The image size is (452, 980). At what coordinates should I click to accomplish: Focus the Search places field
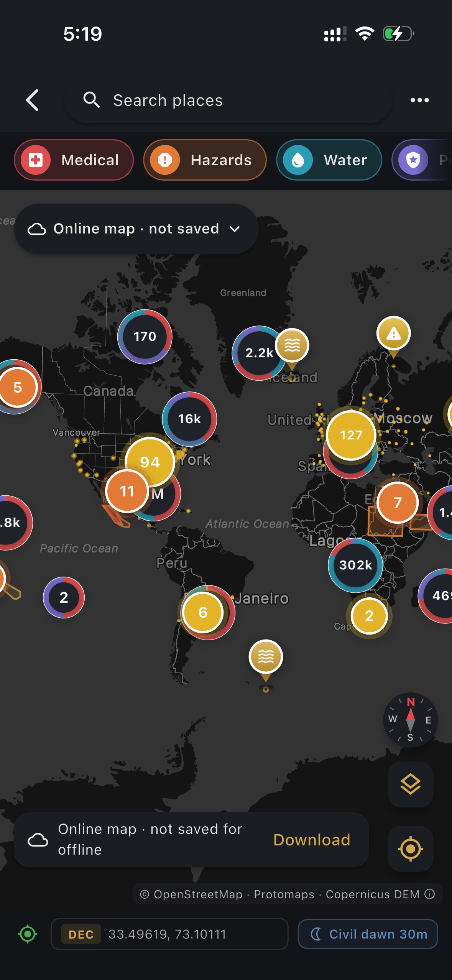pos(228,100)
